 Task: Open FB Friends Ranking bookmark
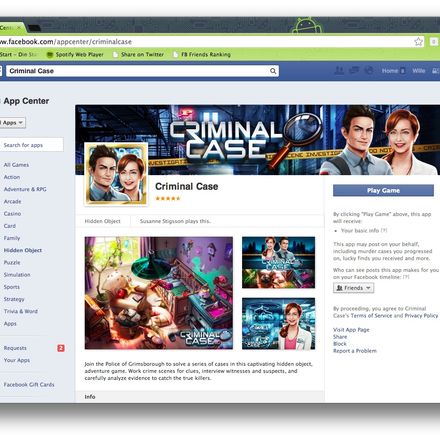click(x=202, y=54)
